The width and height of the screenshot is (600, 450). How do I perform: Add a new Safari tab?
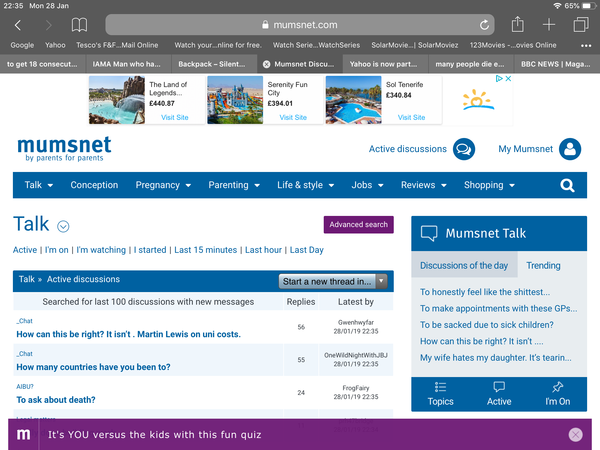tap(549, 25)
